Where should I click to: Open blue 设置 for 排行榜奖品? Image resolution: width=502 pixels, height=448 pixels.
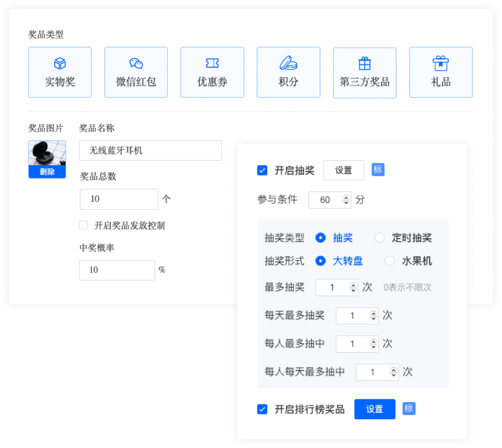tap(375, 409)
